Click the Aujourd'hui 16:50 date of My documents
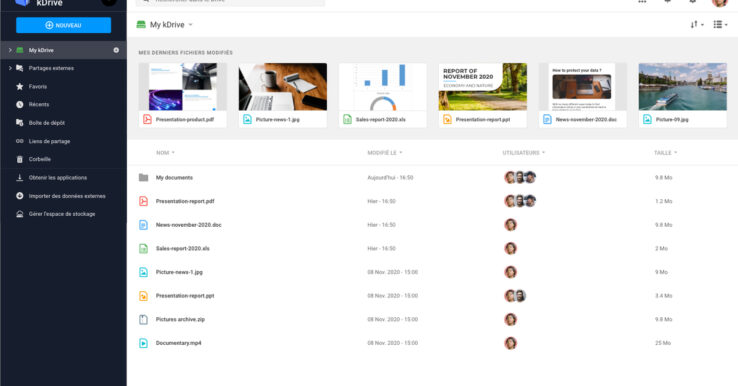 click(x=390, y=177)
